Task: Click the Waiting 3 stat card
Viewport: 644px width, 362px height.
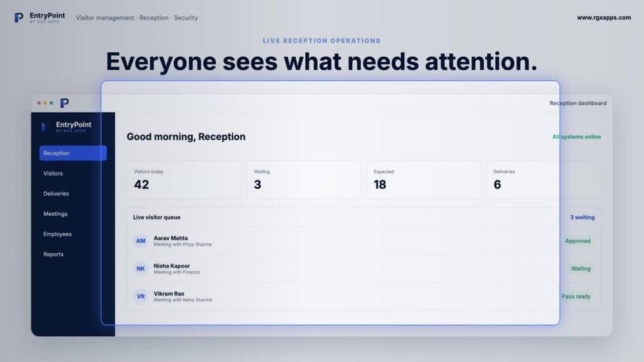Action: pyautogui.click(x=304, y=180)
